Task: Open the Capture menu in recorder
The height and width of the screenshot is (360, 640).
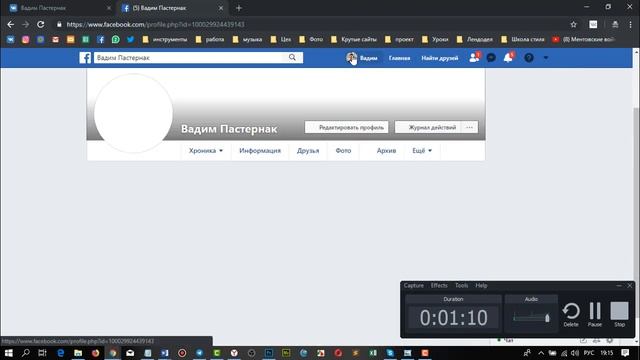Action: pos(413,286)
